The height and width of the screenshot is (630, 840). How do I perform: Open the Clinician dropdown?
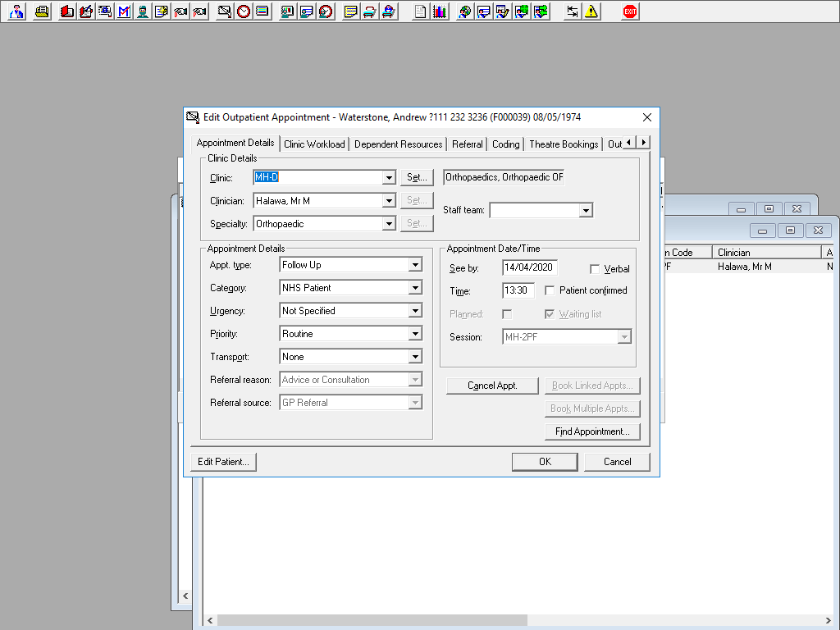pos(389,201)
